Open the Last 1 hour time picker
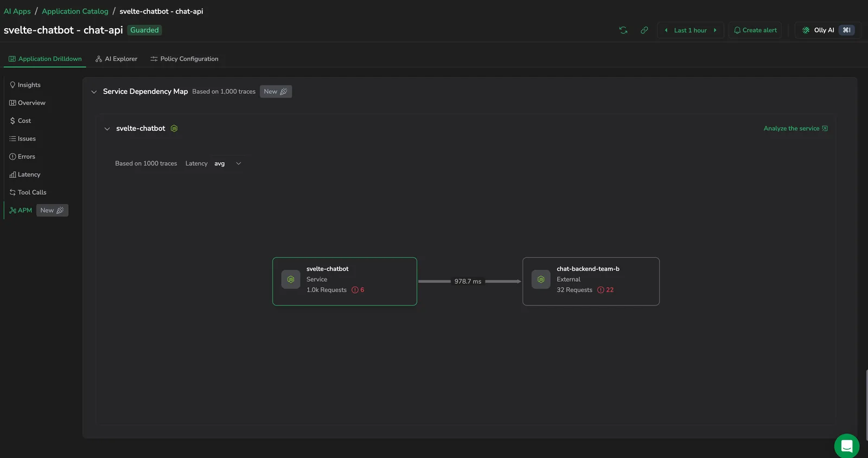The image size is (868, 458). coord(690,30)
